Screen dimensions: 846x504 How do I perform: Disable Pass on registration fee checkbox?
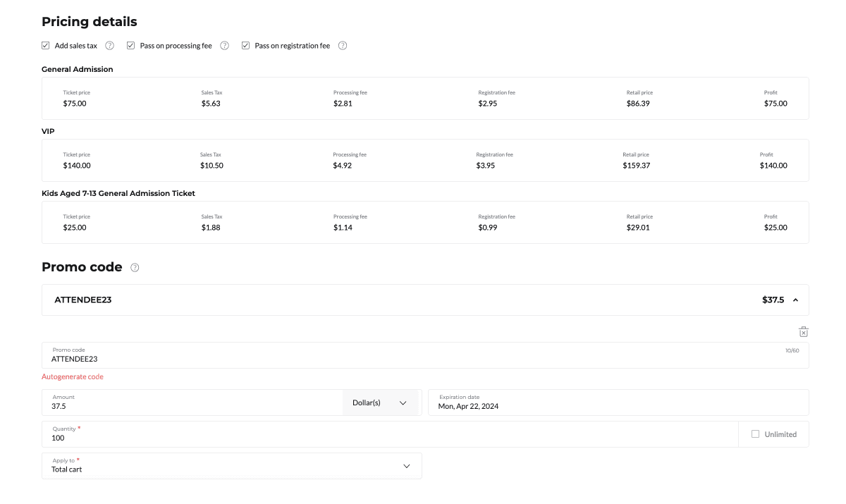[246, 46]
